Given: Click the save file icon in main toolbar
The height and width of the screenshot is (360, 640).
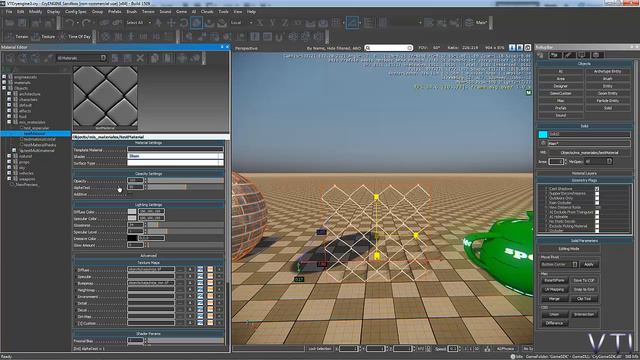Looking at the screenshot, I should tap(22, 23).
